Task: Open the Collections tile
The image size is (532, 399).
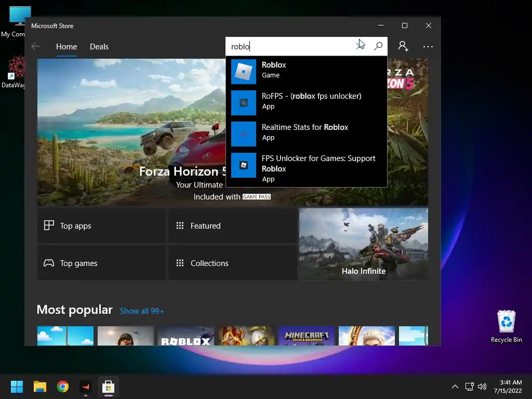Action: pyautogui.click(x=232, y=263)
